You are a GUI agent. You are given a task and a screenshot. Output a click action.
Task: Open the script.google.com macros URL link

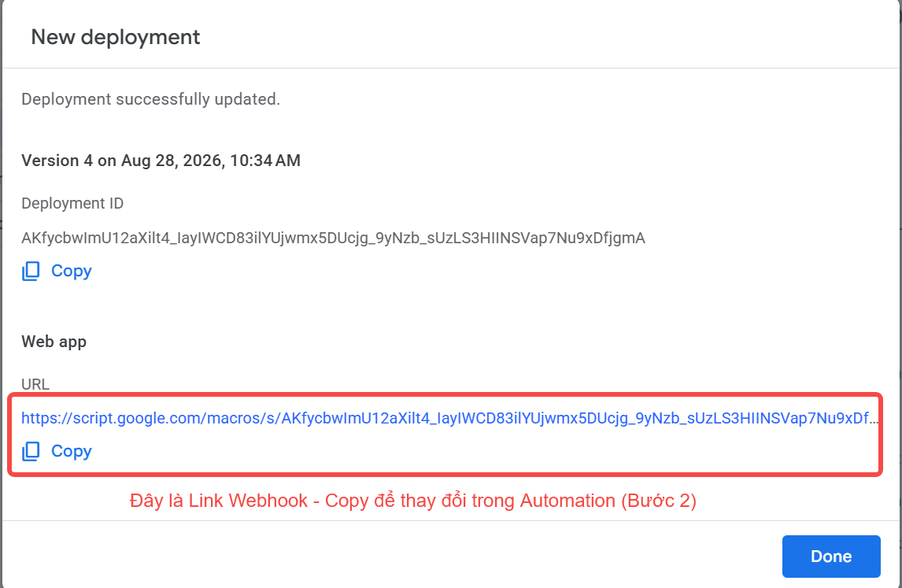click(x=450, y=418)
